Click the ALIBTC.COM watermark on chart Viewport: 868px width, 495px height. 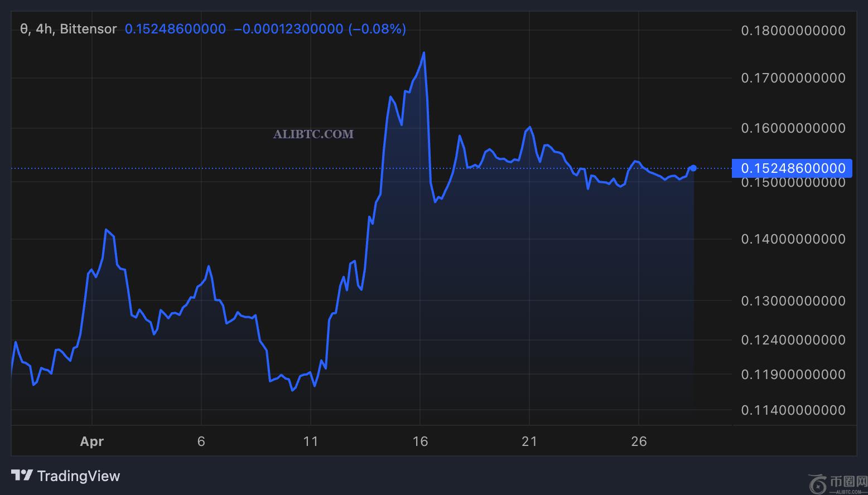pyautogui.click(x=313, y=134)
